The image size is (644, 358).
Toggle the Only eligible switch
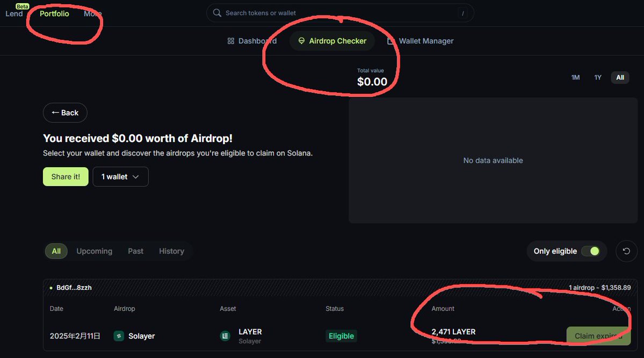pyautogui.click(x=591, y=251)
